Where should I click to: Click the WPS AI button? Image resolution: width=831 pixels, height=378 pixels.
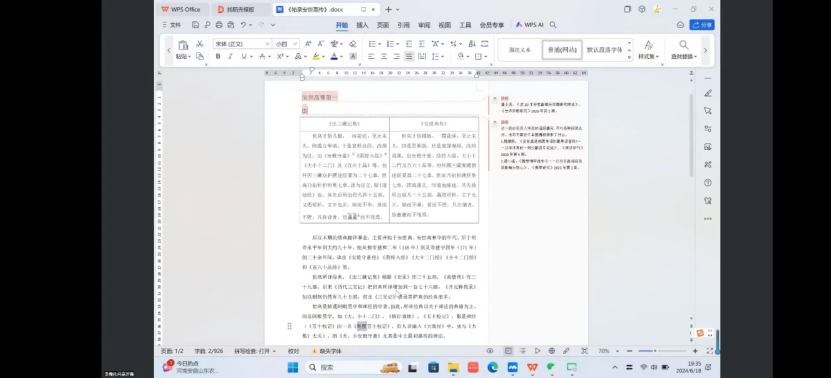pos(529,25)
